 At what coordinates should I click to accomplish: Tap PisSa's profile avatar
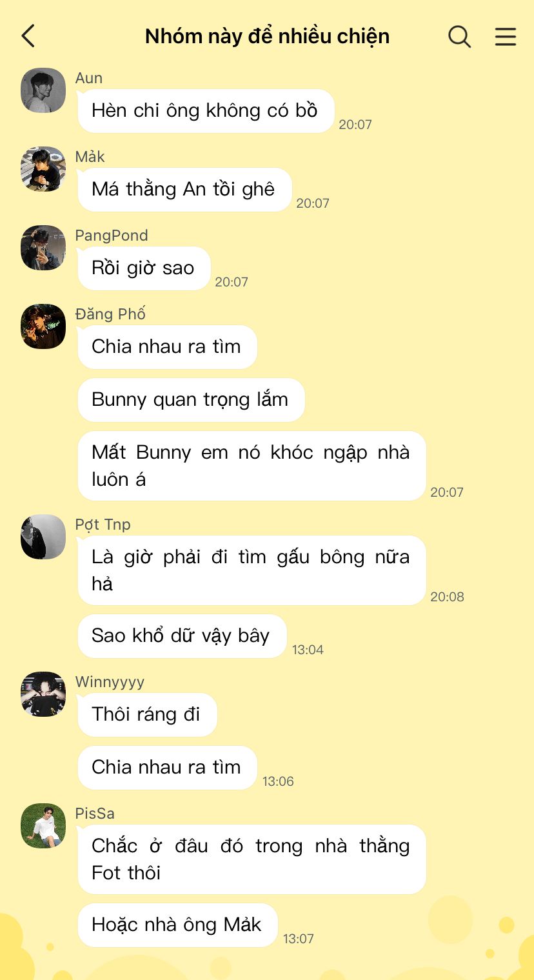pyautogui.click(x=43, y=826)
